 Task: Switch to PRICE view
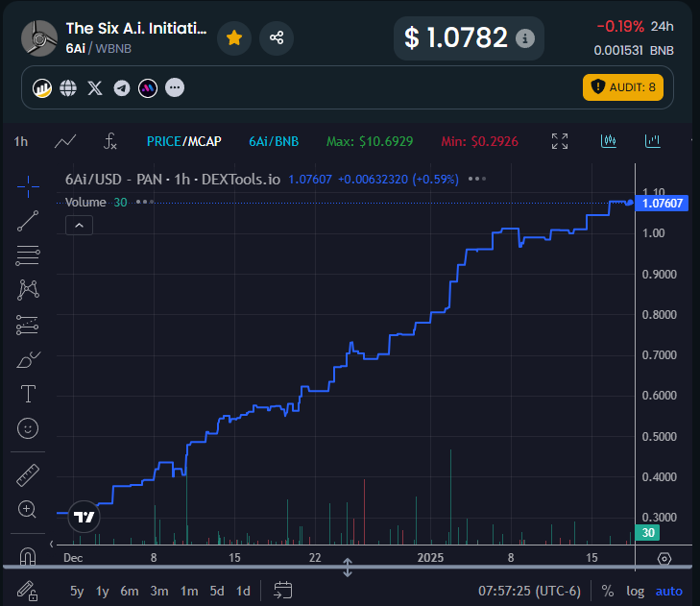(163, 141)
